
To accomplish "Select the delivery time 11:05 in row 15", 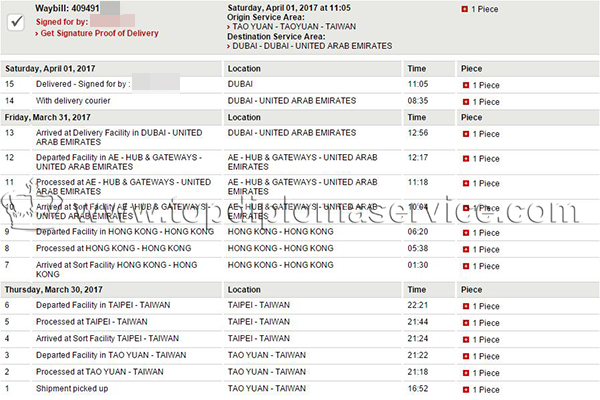I will tap(418, 84).
